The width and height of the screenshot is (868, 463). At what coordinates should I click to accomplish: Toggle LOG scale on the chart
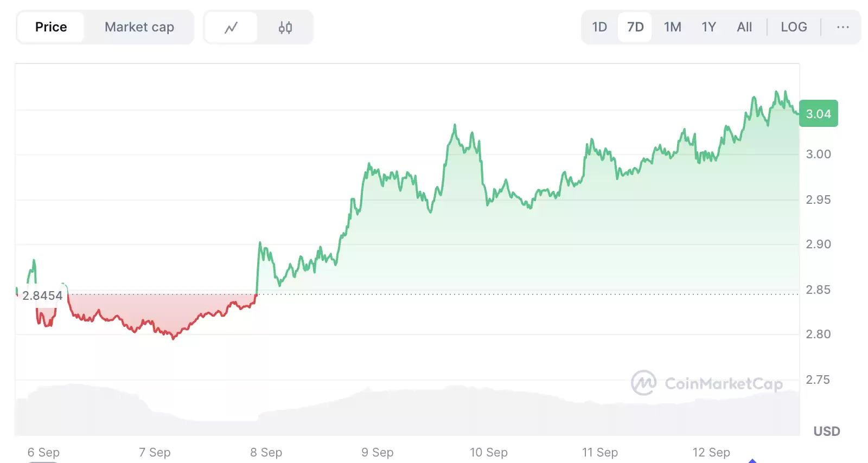click(794, 27)
